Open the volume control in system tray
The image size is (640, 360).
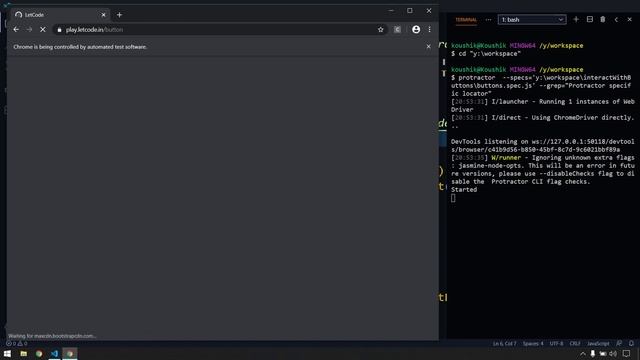tap(613, 353)
